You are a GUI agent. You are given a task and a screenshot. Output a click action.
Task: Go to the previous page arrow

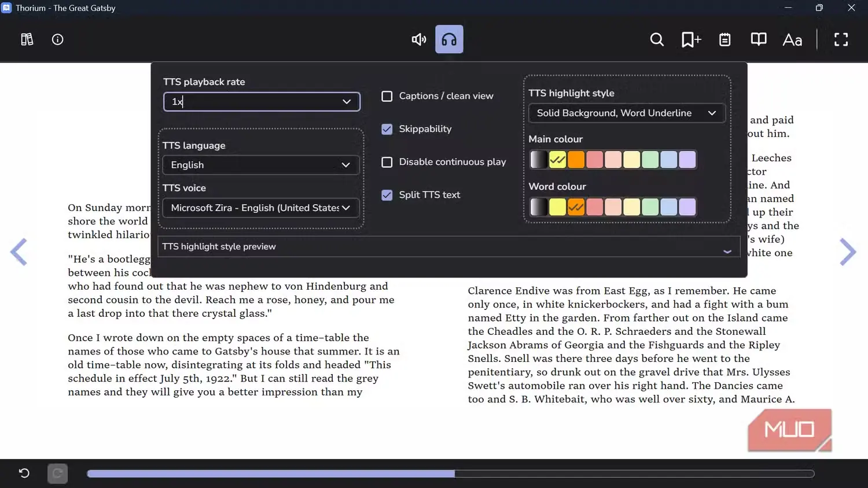coord(19,252)
